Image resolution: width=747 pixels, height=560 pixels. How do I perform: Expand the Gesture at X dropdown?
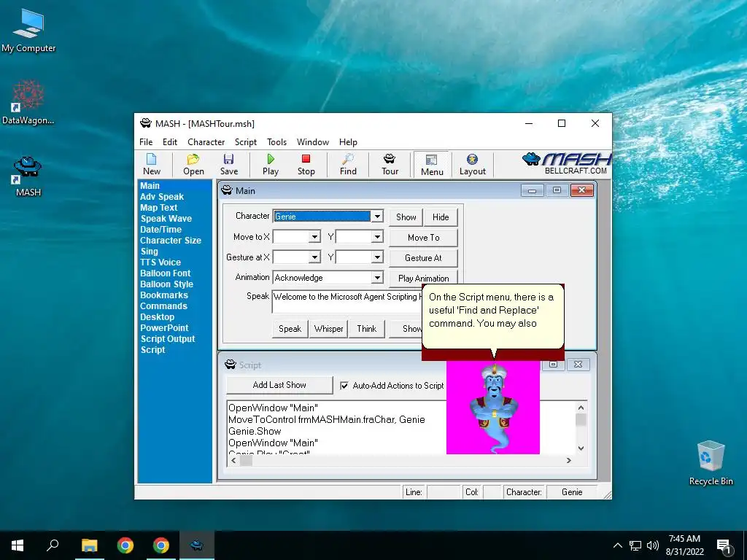point(314,257)
